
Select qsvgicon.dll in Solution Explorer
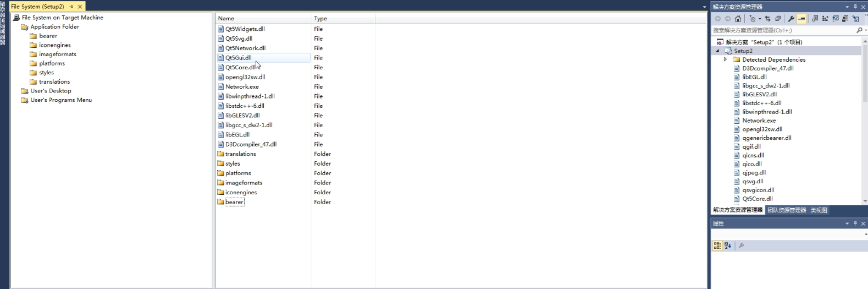point(758,190)
